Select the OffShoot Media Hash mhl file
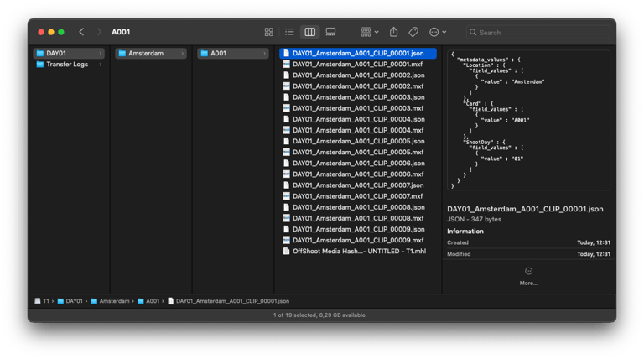Image resolution: width=644 pixels, height=359 pixels. tap(358, 251)
